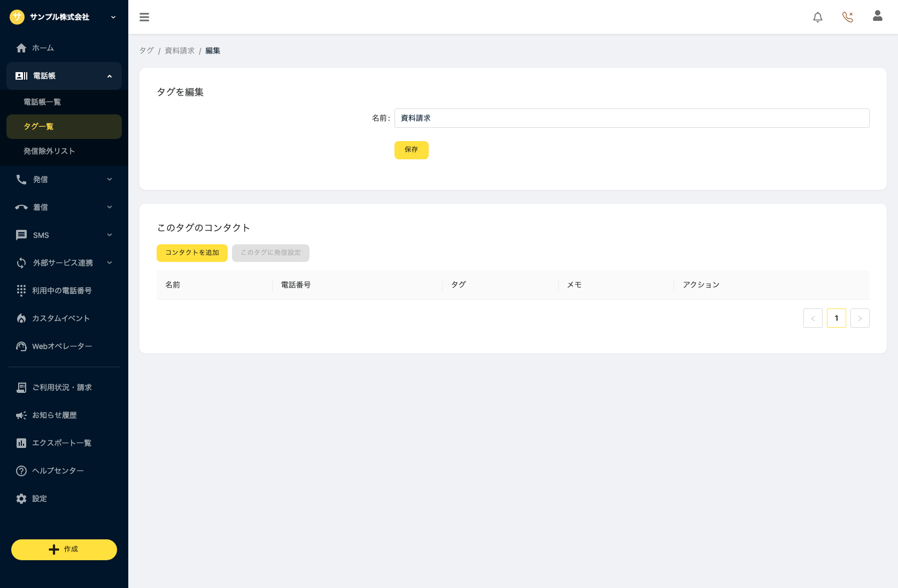This screenshot has height=588, width=898.
Task: Click タグ breadcrumb link
Action: tap(146, 51)
